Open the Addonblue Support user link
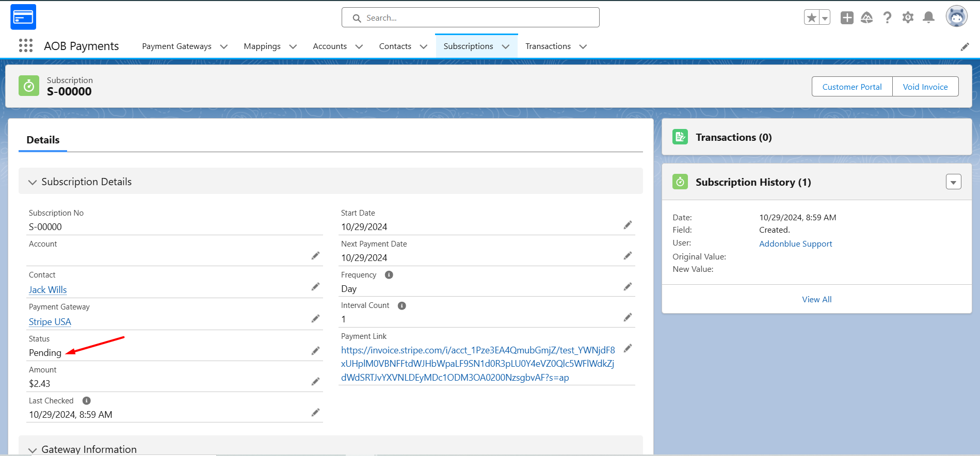 click(796, 244)
